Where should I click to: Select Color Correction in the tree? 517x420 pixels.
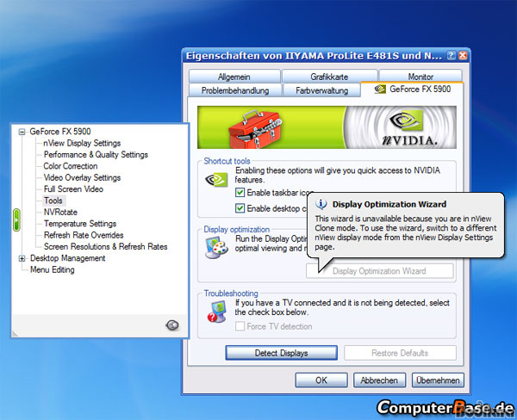click(71, 166)
